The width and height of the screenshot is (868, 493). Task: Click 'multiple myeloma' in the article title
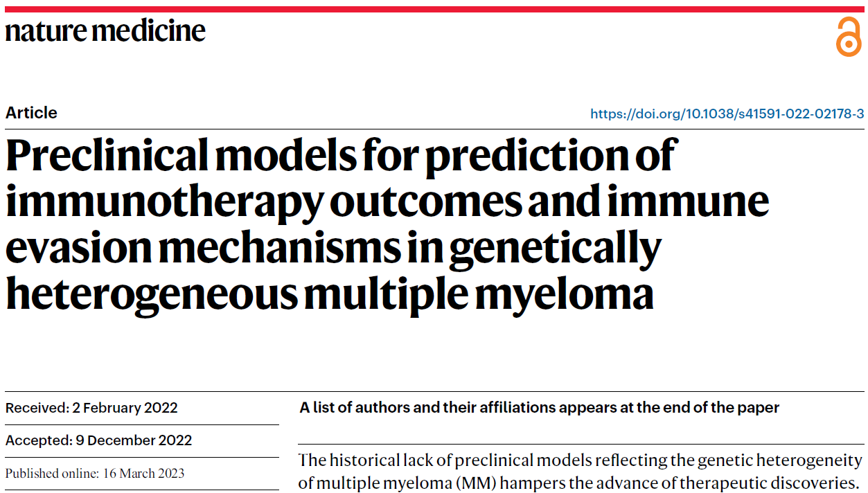(x=479, y=293)
